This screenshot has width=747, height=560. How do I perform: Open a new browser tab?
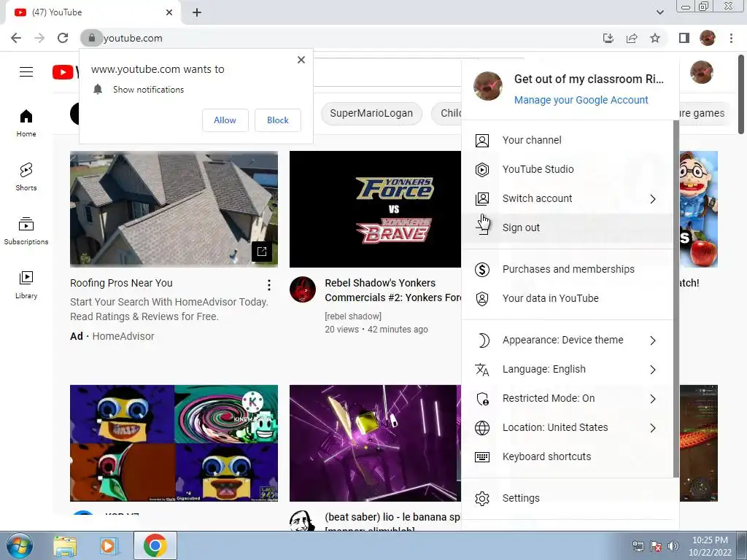[197, 12]
